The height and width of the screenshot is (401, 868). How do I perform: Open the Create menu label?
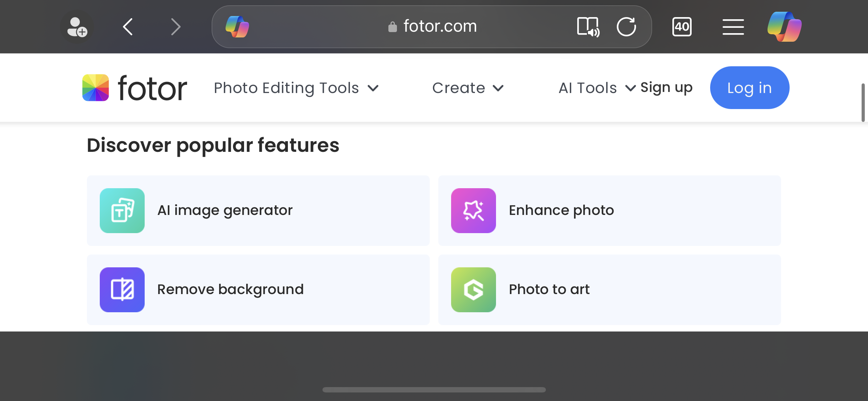tap(459, 88)
